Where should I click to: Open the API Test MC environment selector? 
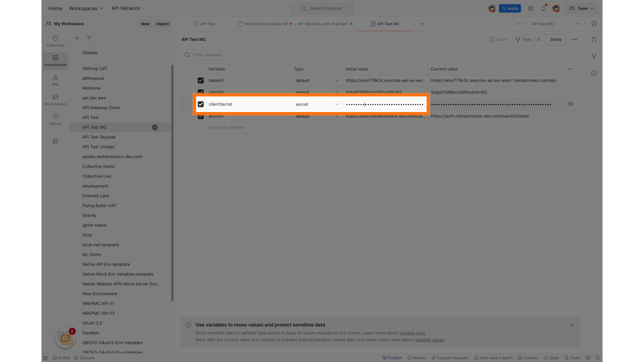555,24
